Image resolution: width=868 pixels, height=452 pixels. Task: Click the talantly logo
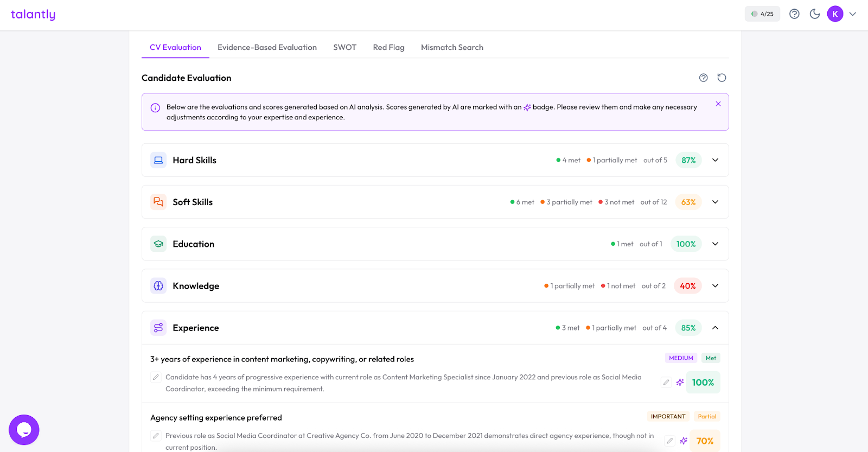click(x=33, y=15)
